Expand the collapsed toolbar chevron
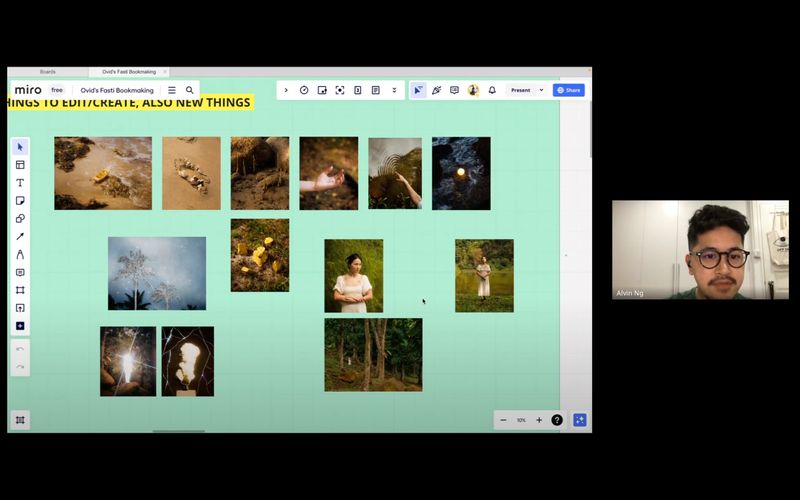The image size is (800, 500). coord(286,90)
